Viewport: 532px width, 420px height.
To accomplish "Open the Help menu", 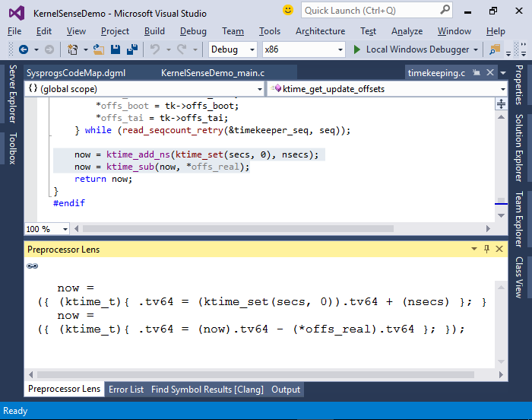I will [x=496, y=31].
